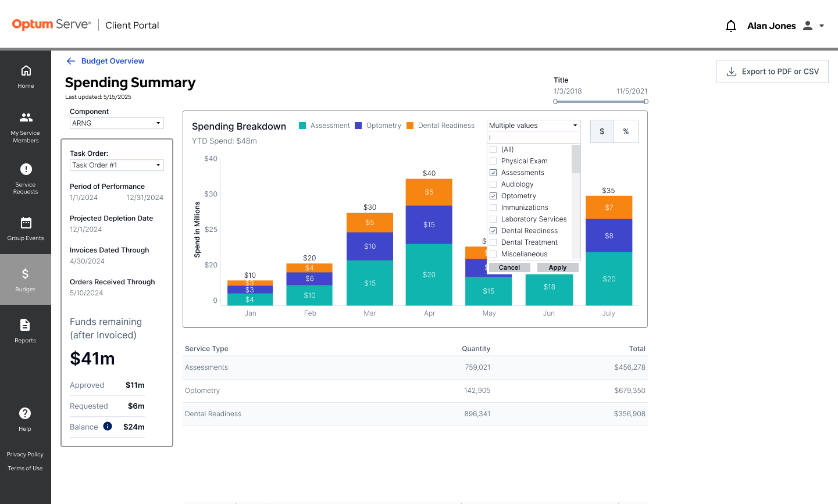Click the Optum Serve logo
Viewport: 838px width, 504px height.
[x=51, y=24]
